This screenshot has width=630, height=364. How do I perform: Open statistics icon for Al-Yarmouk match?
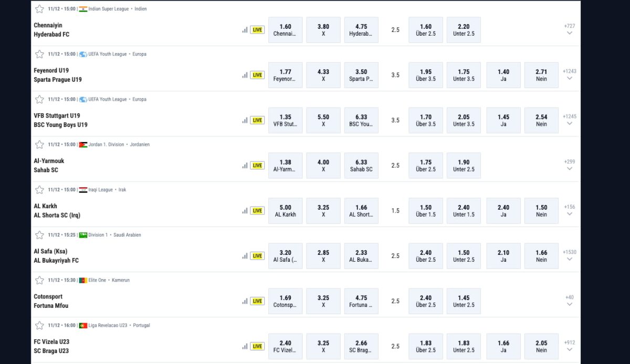coord(245,165)
